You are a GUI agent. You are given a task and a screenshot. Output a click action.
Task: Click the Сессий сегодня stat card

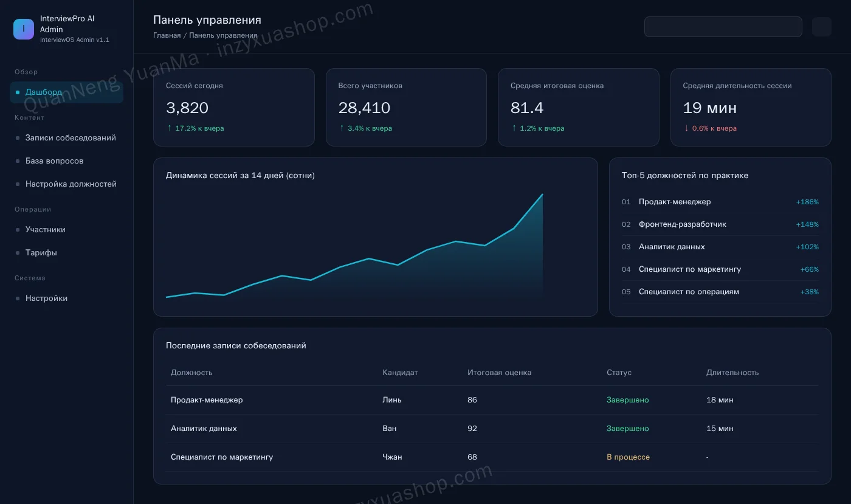234,107
